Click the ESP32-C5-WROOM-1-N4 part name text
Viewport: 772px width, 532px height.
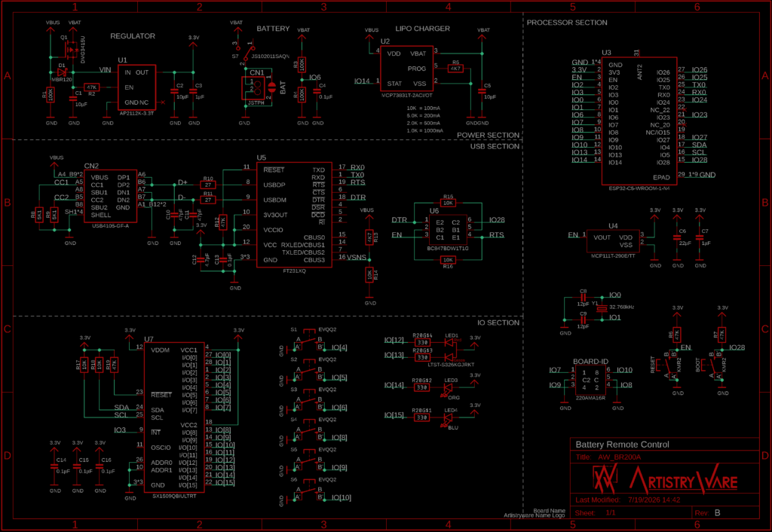tap(639, 188)
